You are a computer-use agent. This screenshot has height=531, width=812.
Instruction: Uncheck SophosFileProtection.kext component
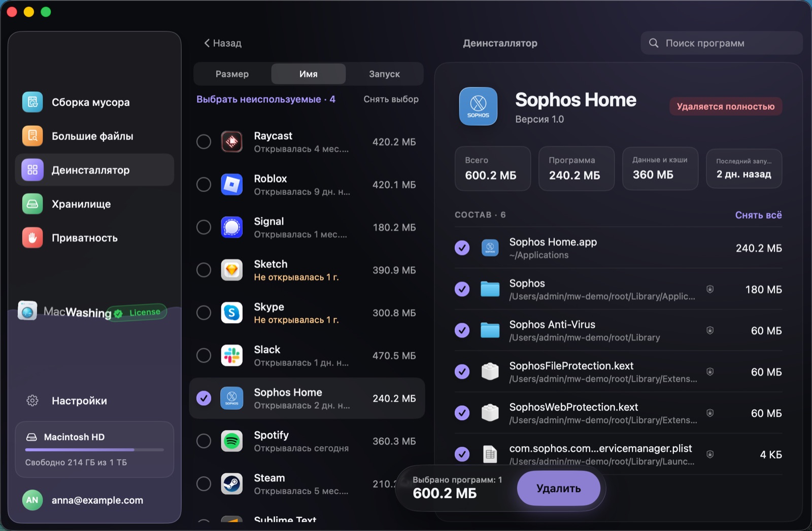[462, 372]
